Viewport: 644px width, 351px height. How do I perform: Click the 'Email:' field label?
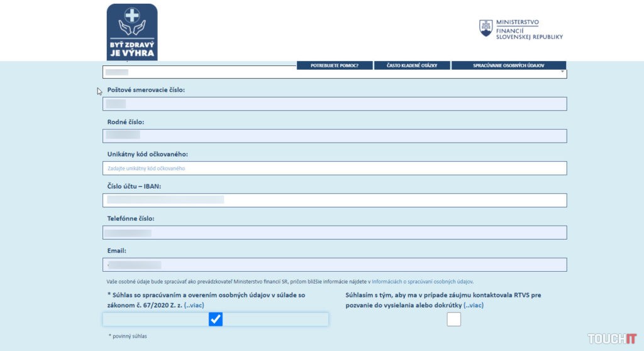click(117, 250)
